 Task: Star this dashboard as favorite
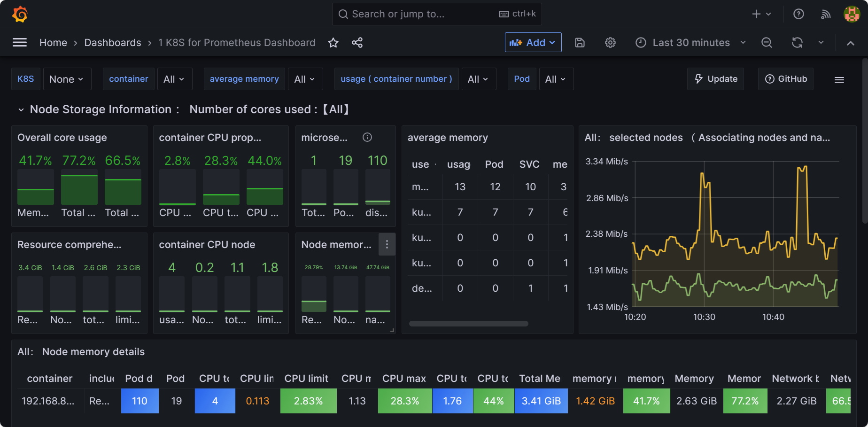click(x=333, y=43)
